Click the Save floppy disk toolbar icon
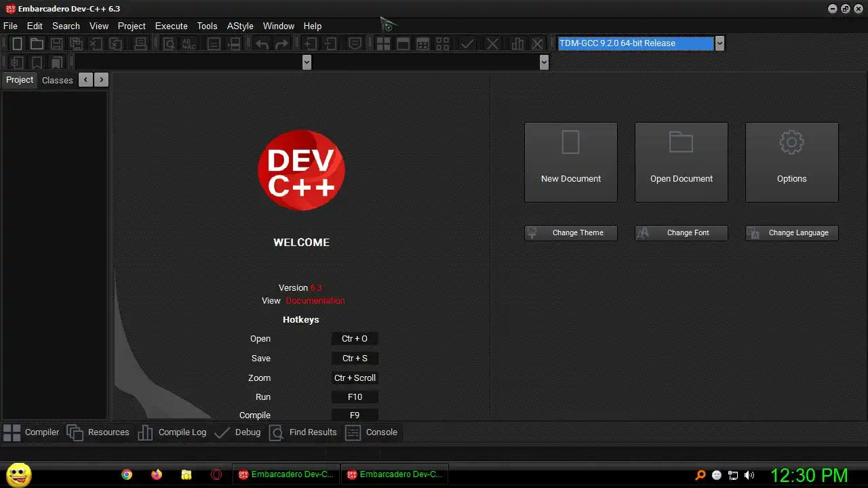The width and height of the screenshot is (868, 488). (x=56, y=43)
